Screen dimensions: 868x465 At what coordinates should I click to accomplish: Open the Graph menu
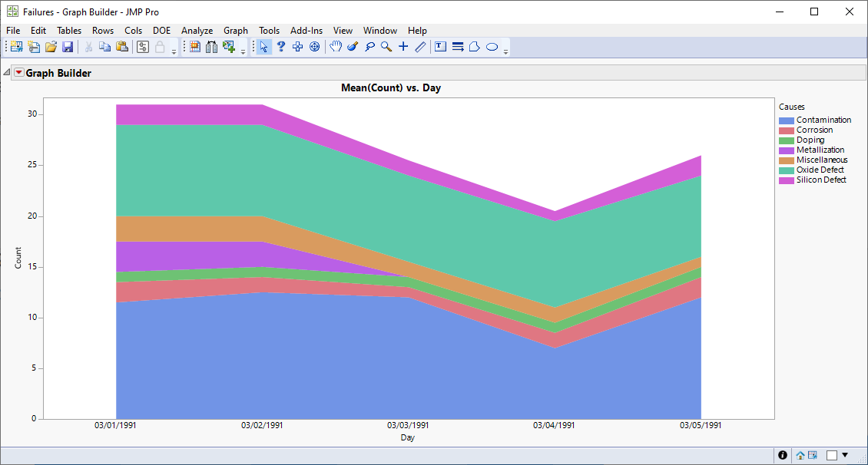[x=235, y=31]
